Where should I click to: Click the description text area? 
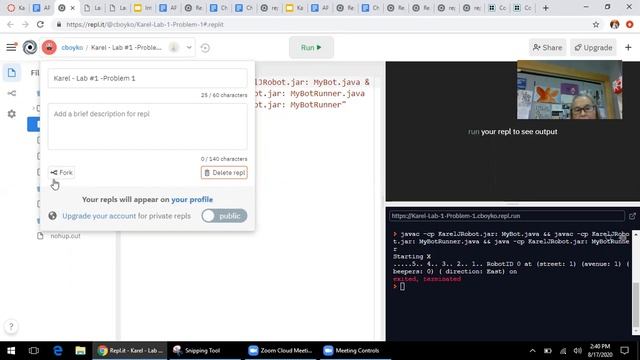pos(147,127)
